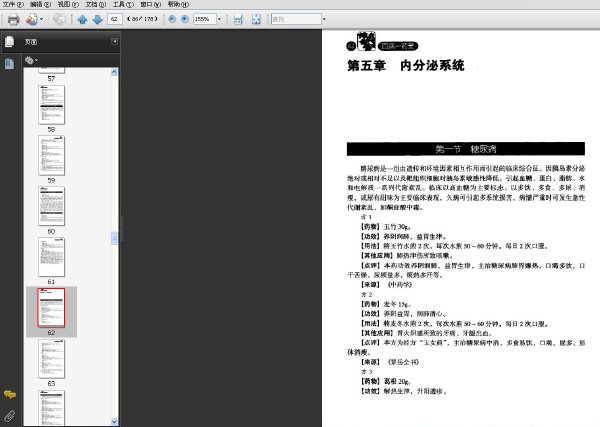The height and width of the screenshot is (427, 600).
Task: Click the zoom percentage field showing 155%
Action: tap(204, 19)
